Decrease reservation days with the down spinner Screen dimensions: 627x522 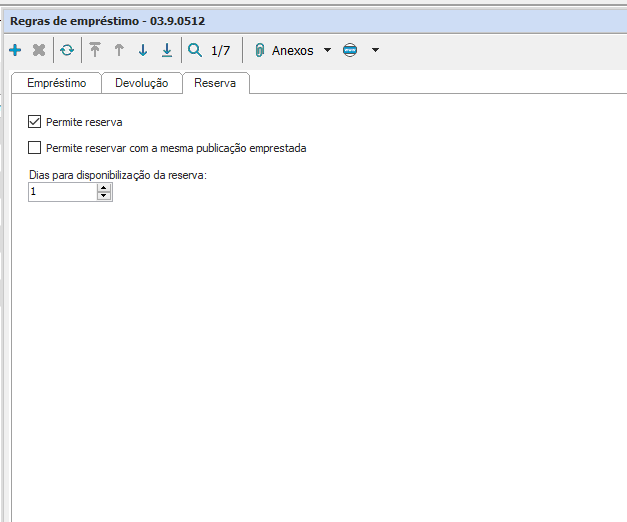pos(104,196)
